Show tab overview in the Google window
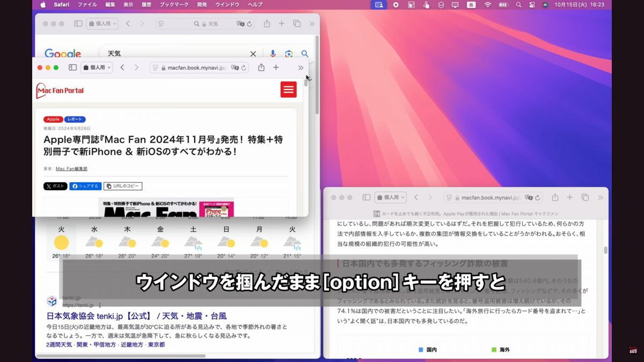 point(297,24)
